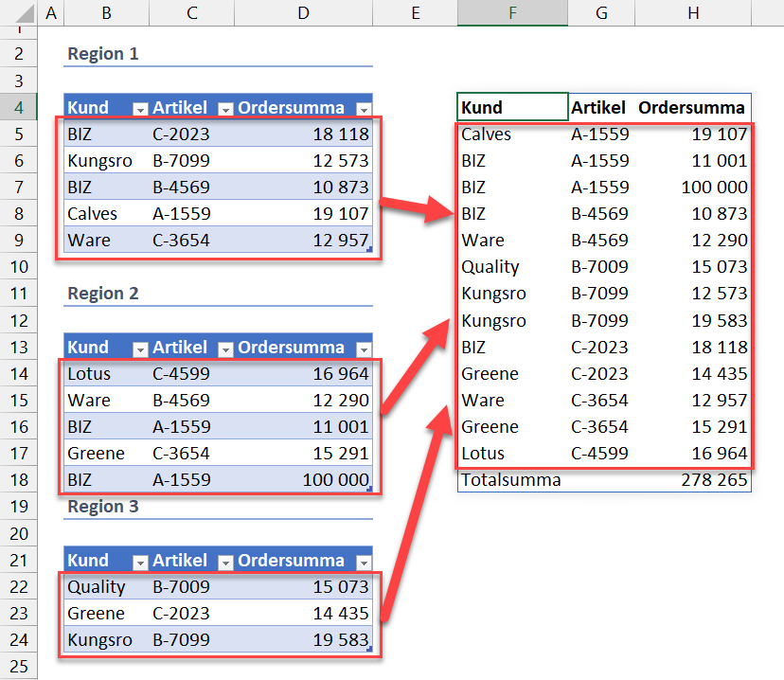Select column F header

click(x=512, y=13)
